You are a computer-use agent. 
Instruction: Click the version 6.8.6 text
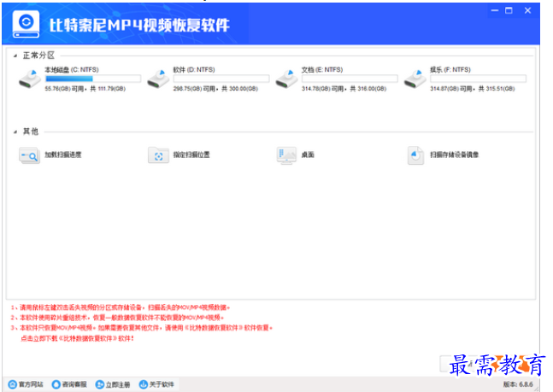[518, 384]
